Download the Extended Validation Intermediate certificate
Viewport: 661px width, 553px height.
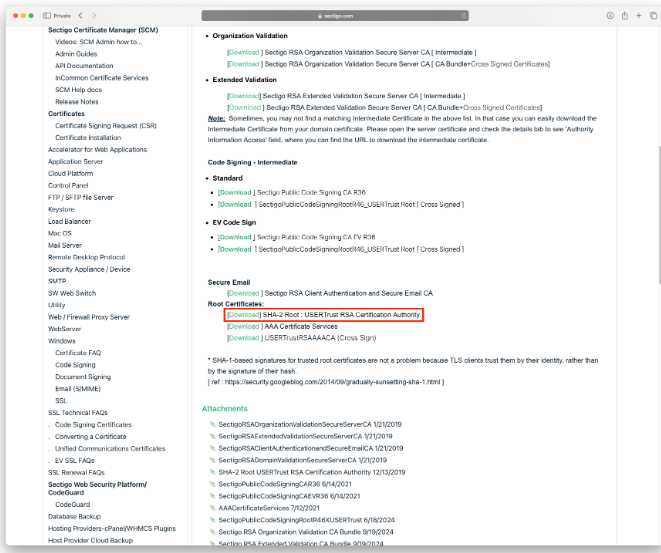[244, 96]
